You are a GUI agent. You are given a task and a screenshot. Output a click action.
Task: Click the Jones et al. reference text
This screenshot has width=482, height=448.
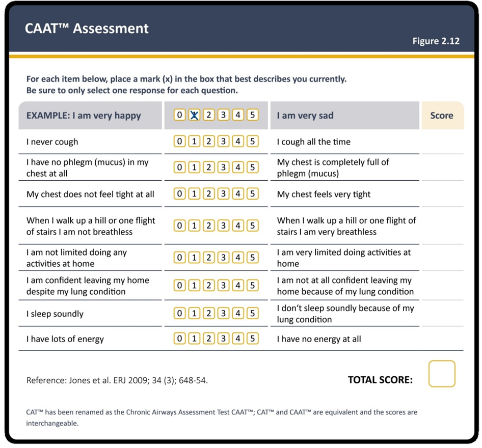[117, 380]
